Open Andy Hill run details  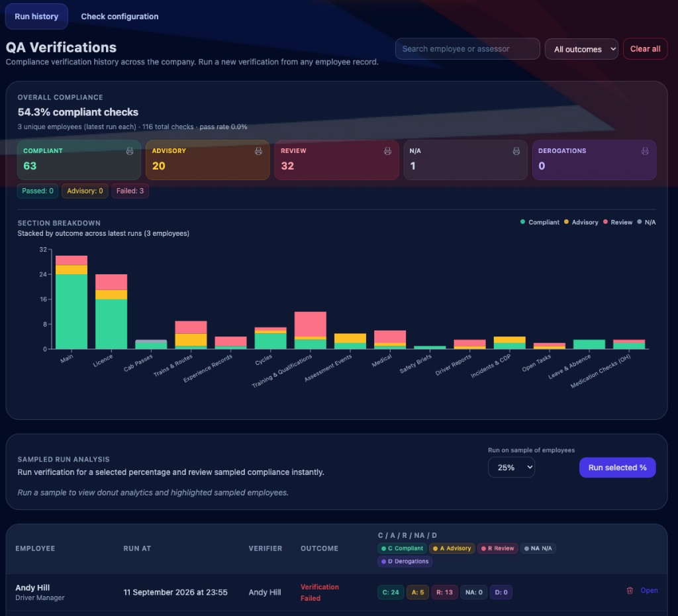649,590
